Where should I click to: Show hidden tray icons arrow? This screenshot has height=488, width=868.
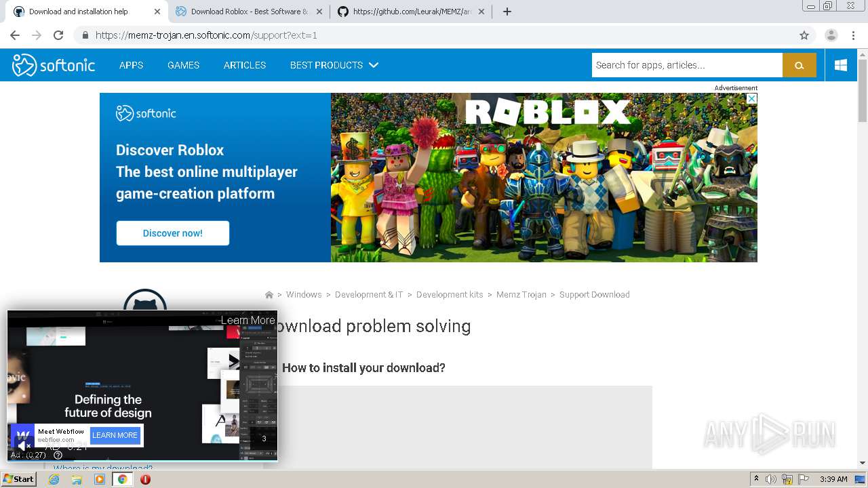coord(756,479)
